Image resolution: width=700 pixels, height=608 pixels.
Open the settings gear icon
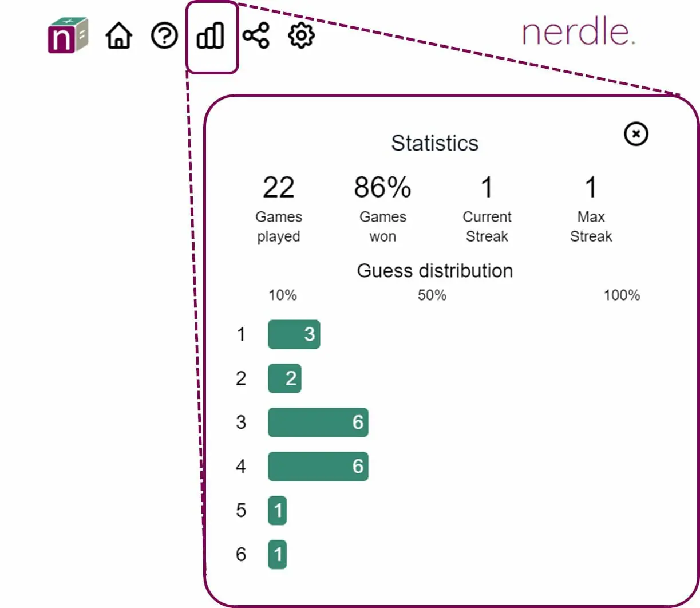[301, 37]
